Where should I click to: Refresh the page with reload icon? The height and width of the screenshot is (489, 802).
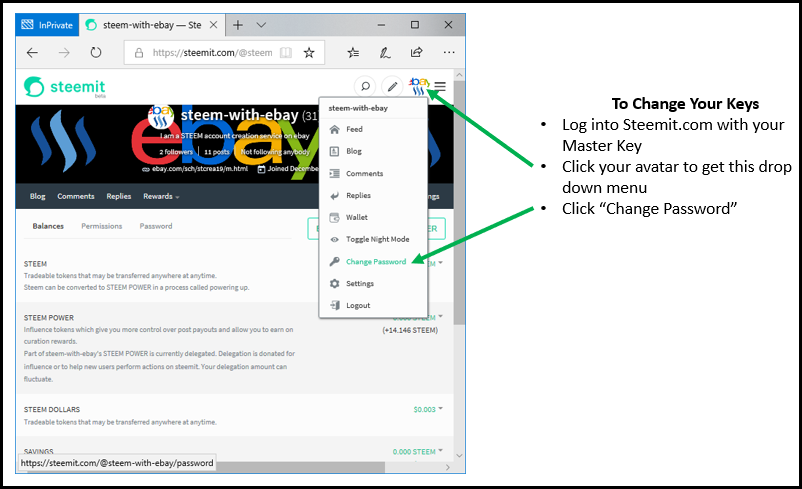(x=96, y=53)
